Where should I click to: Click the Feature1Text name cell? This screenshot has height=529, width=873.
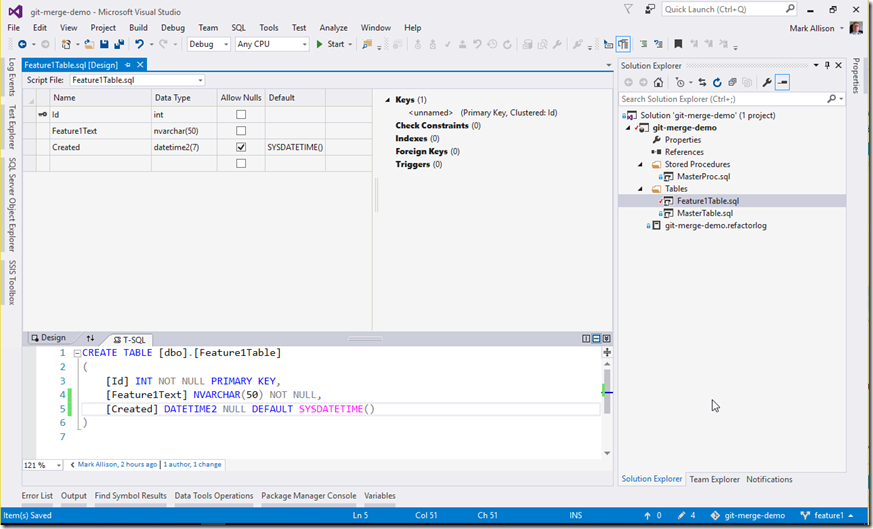pos(100,131)
